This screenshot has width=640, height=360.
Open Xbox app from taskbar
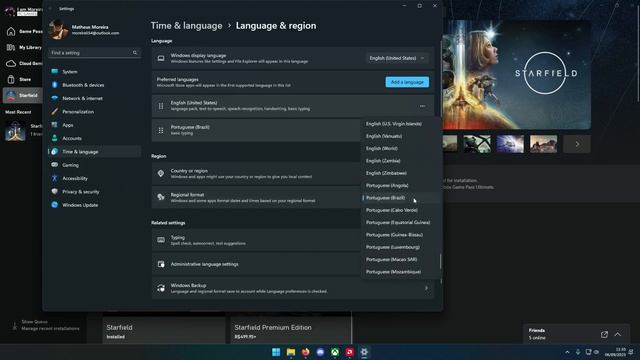coord(335,352)
